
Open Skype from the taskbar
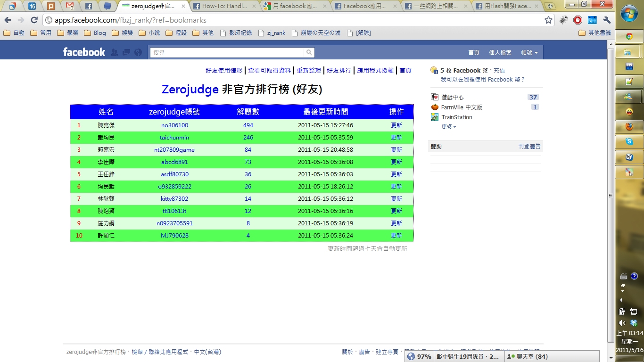[629, 142]
